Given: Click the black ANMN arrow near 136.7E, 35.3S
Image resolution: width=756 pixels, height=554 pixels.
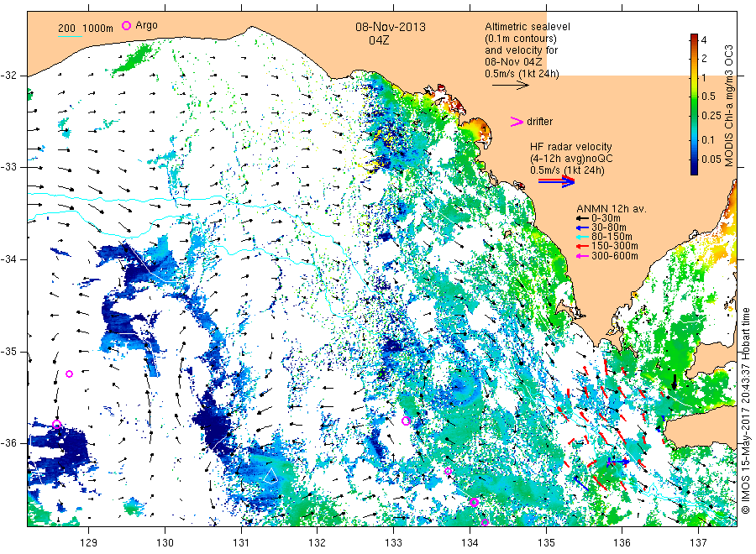Looking at the screenshot, I should [674, 382].
